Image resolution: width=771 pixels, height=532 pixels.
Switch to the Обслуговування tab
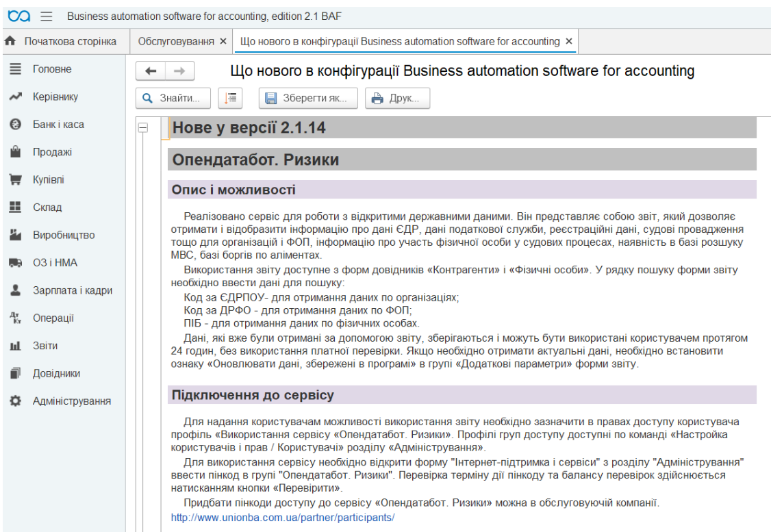pyautogui.click(x=177, y=41)
